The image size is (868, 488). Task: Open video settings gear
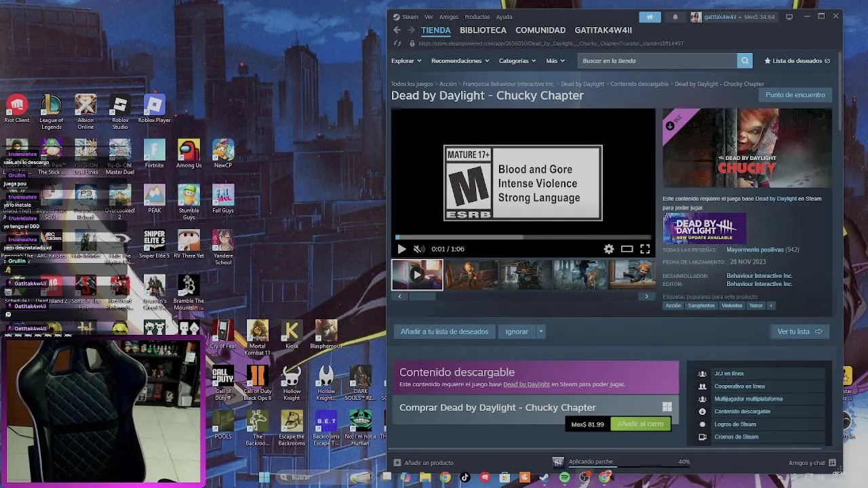(x=609, y=249)
